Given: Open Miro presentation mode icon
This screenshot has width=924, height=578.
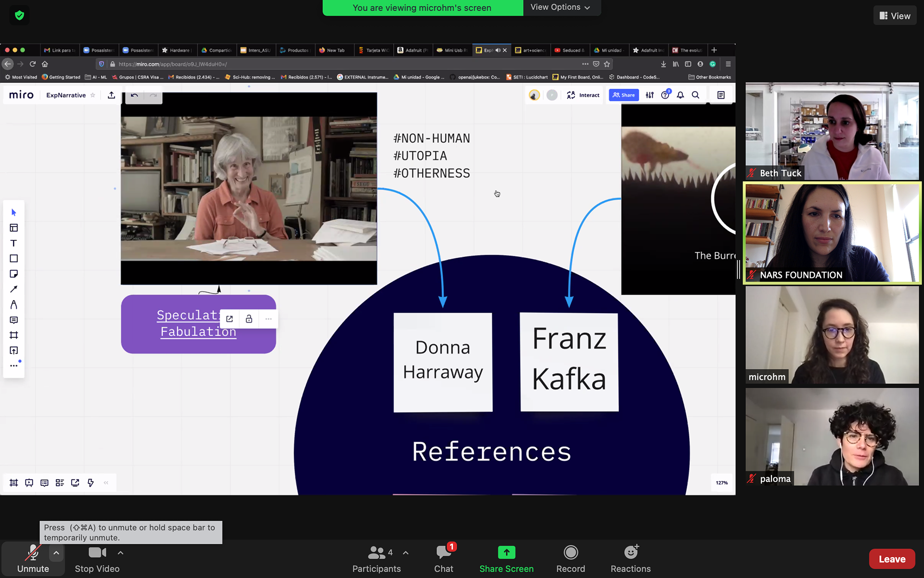Looking at the screenshot, I should (29, 483).
